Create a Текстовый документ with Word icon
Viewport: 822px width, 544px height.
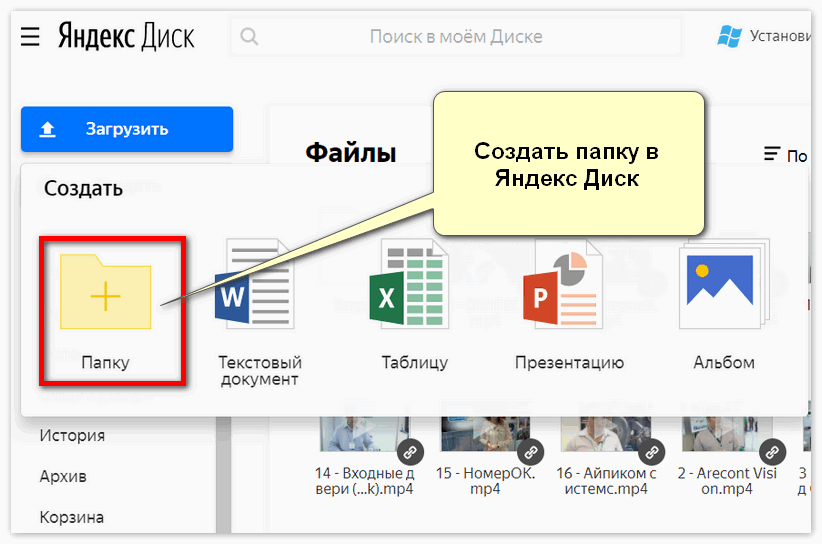pos(254,284)
